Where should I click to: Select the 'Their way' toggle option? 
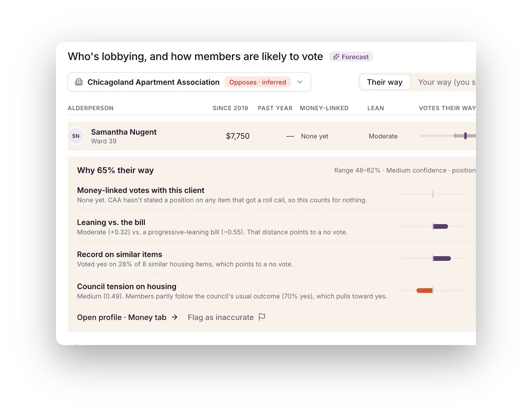385,82
